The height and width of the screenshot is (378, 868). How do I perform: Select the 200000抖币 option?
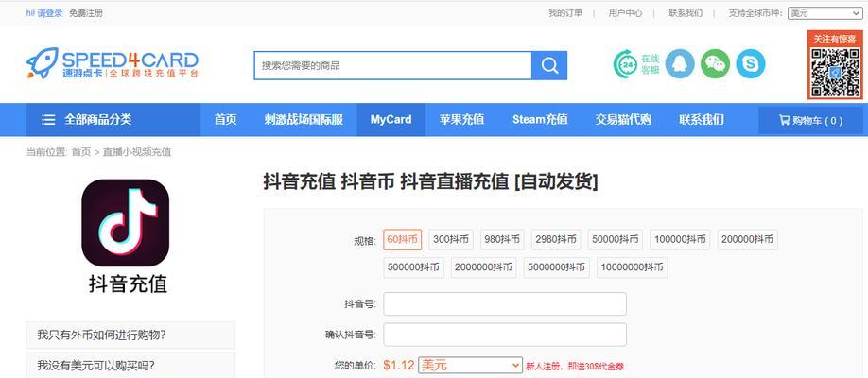coord(747,240)
